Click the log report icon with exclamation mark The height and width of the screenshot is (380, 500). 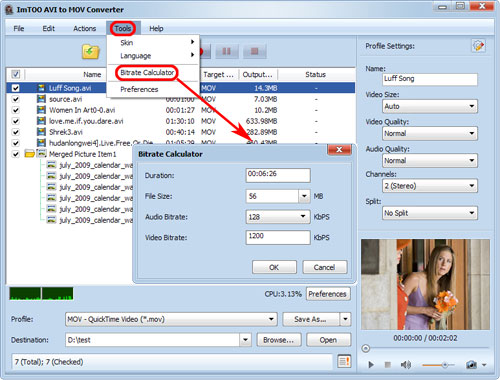344,361
